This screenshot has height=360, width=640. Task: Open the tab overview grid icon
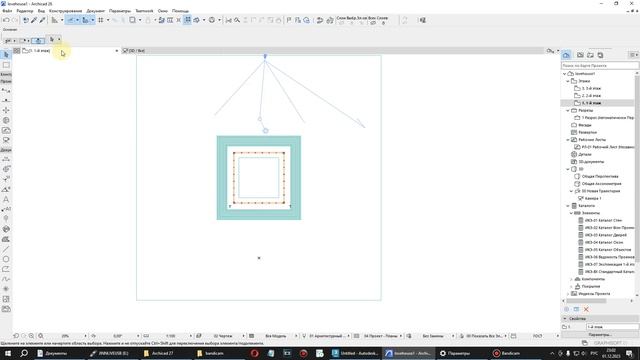[17, 51]
